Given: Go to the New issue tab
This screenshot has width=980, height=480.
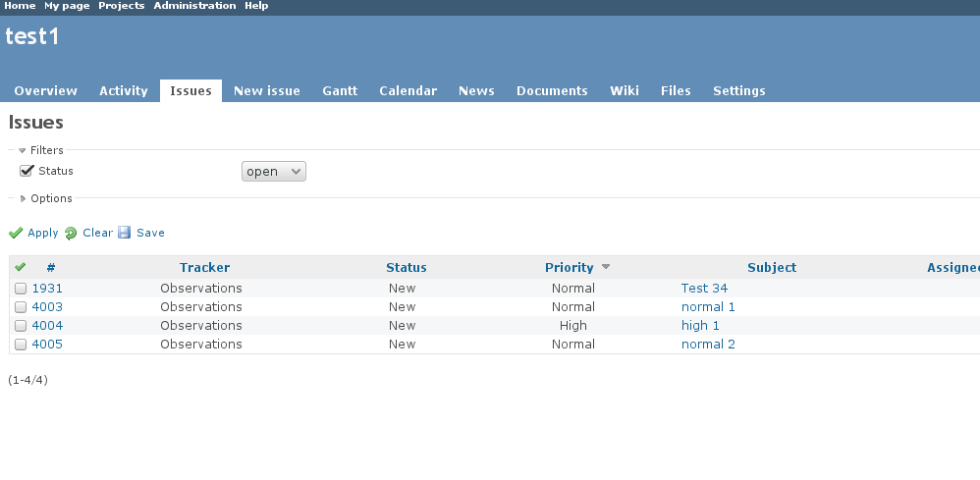Looking at the screenshot, I should (x=267, y=91).
